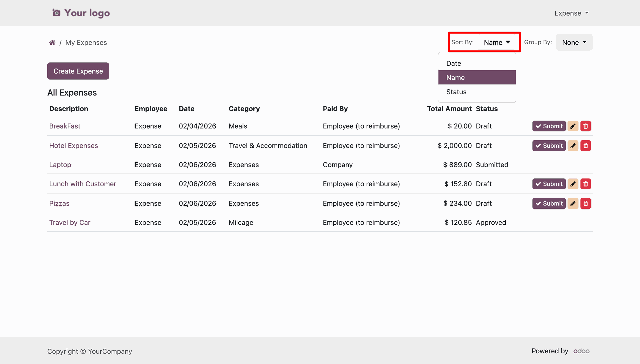Open the Hotel Expenses link

pyautogui.click(x=73, y=146)
